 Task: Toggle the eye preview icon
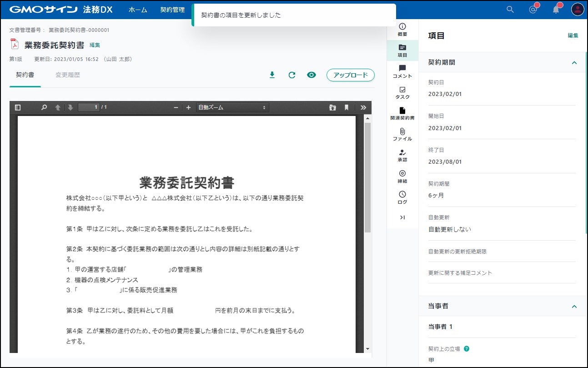pyautogui.click(x=312, y=75)
